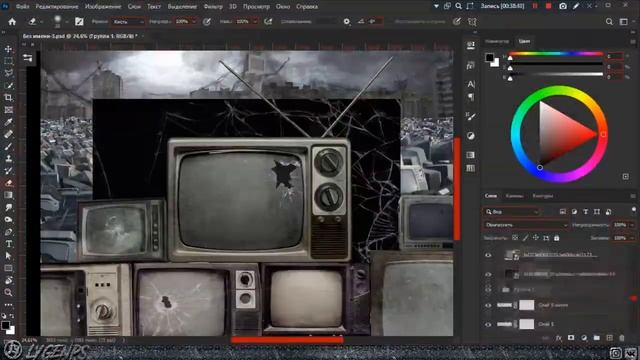Click the foreground color swatch in Color panel
The width and height of the screenshot is (640, 360).
coord(489,58)
